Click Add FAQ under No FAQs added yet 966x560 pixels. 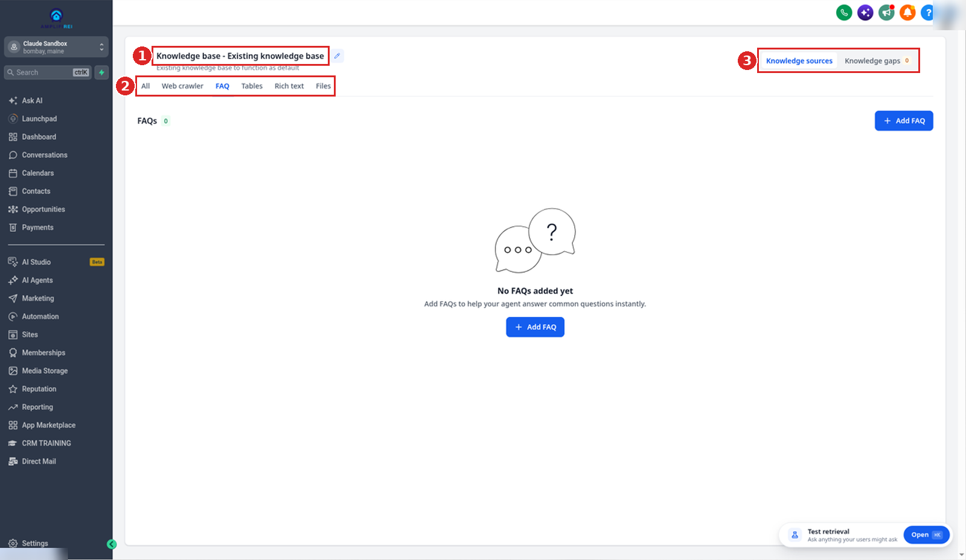click(x=535, y=327)
